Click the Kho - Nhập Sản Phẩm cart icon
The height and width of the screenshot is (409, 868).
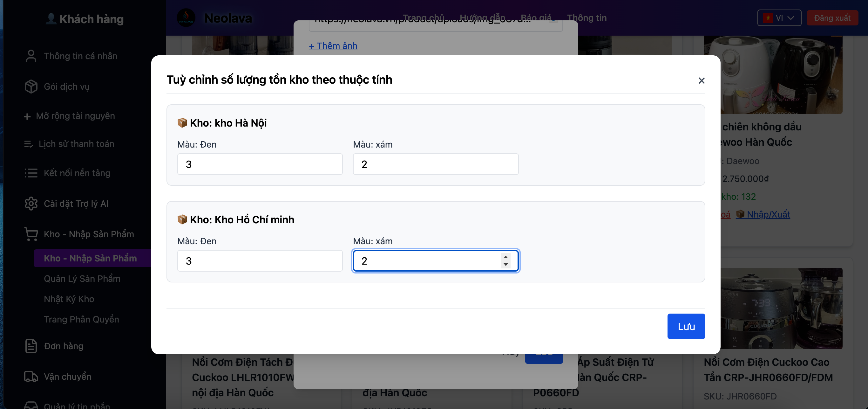click(31, 234)
